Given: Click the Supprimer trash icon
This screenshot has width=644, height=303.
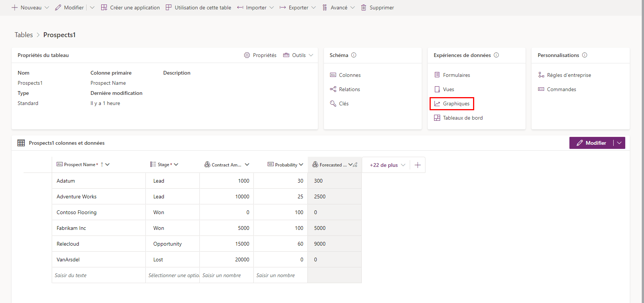Looking at the screenshot, I should pos(364,7).
